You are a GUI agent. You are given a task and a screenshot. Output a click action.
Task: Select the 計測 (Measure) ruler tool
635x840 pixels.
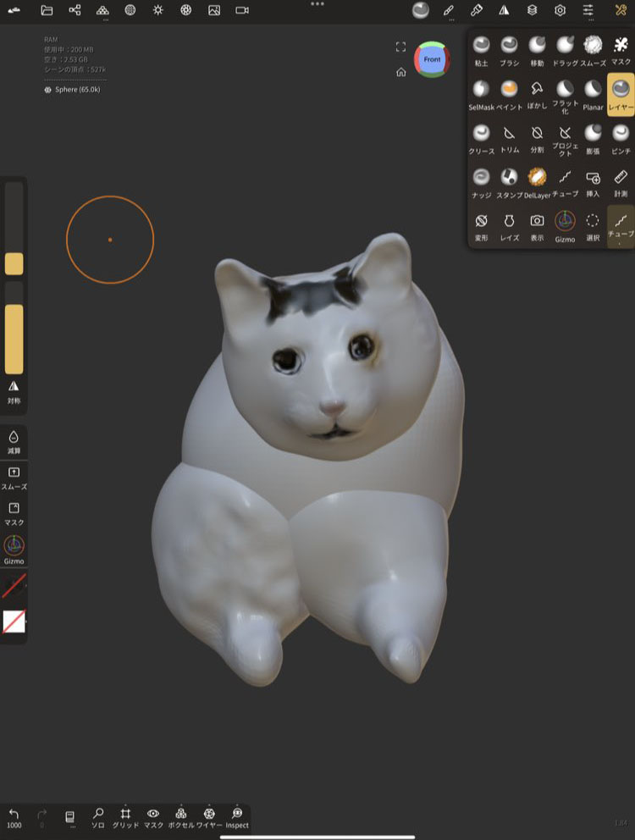coord(621,181)
